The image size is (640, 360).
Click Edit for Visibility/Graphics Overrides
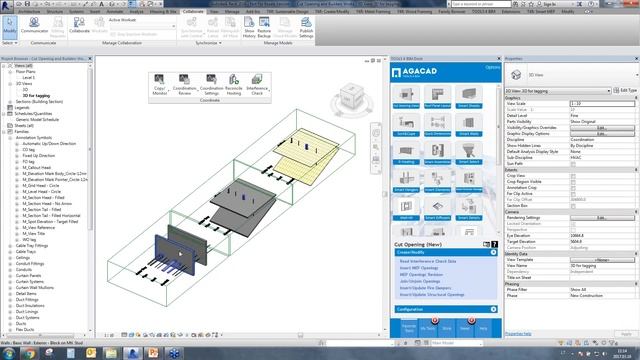(x=602, y=128)
